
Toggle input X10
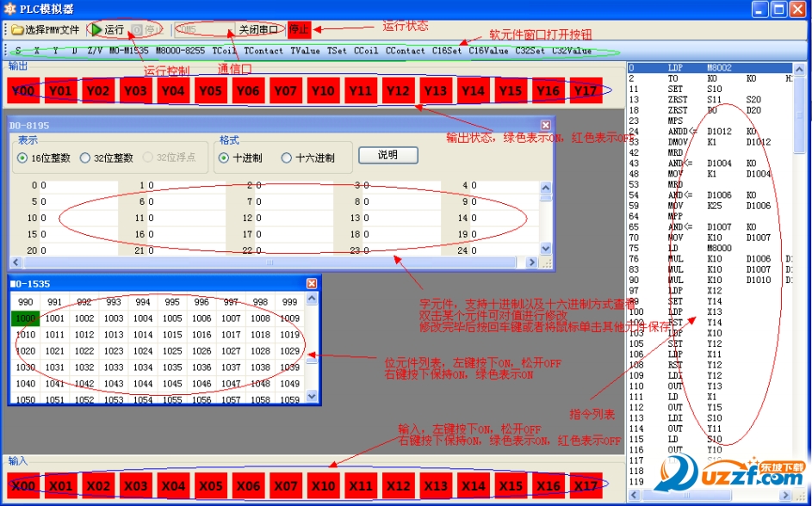[x=323, y=486]
